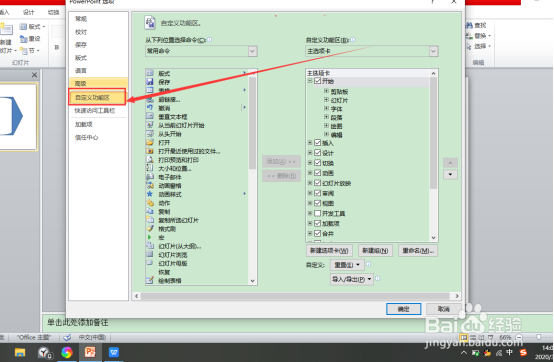Select the 垂直文本框 vertical text box command

[172, 117]
